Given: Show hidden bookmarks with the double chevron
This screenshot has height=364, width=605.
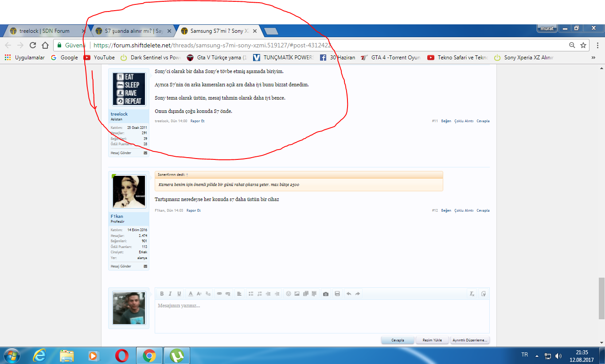Looking at the screenshot, I should [593, 58].
